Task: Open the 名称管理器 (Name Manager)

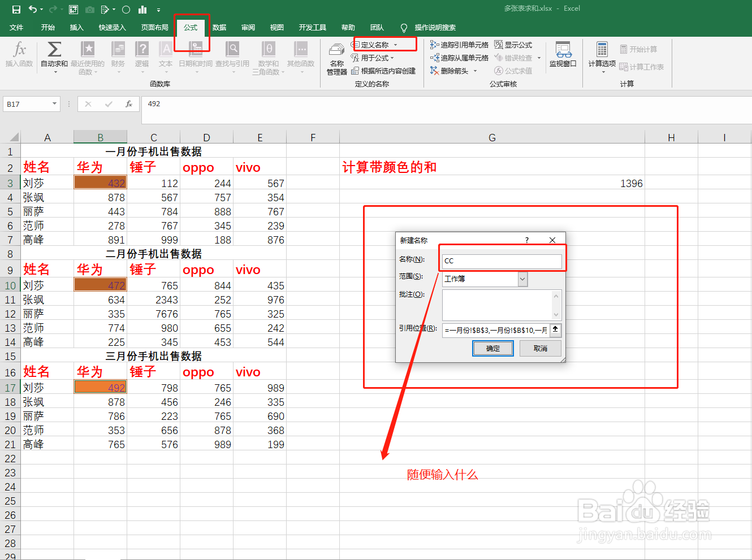Action: click(336, 58)
